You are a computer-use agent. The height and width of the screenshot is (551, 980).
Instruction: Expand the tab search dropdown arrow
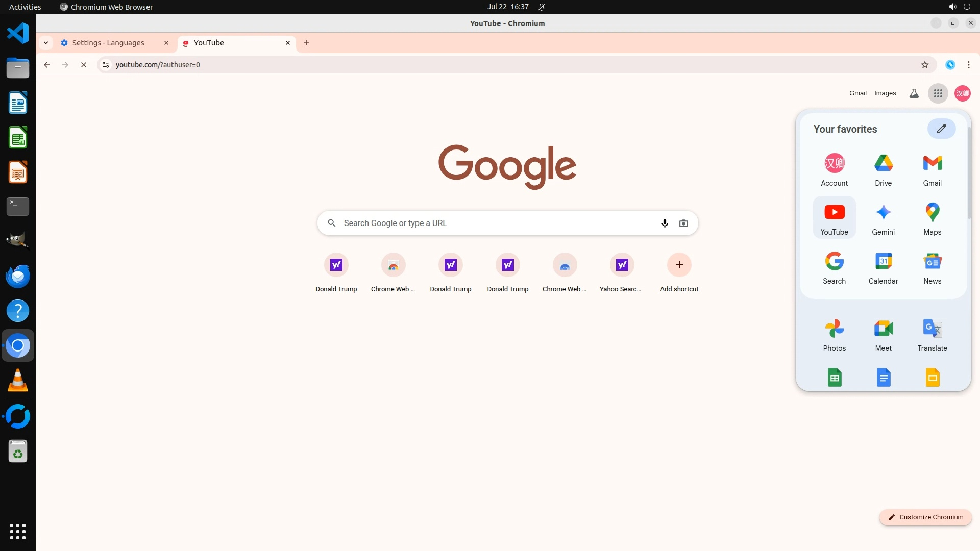click(x=46, y=43)
